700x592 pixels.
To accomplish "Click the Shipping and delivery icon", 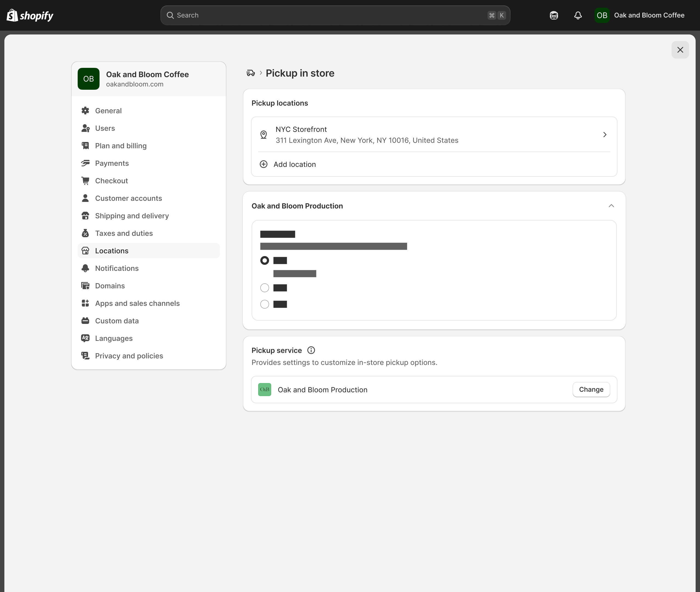I will 85,216.
